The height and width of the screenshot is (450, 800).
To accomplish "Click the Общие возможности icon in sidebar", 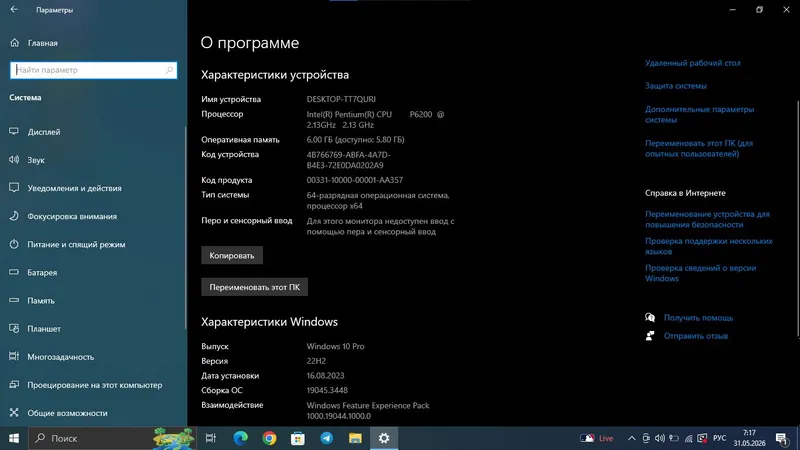I will [x=14, y=412].
